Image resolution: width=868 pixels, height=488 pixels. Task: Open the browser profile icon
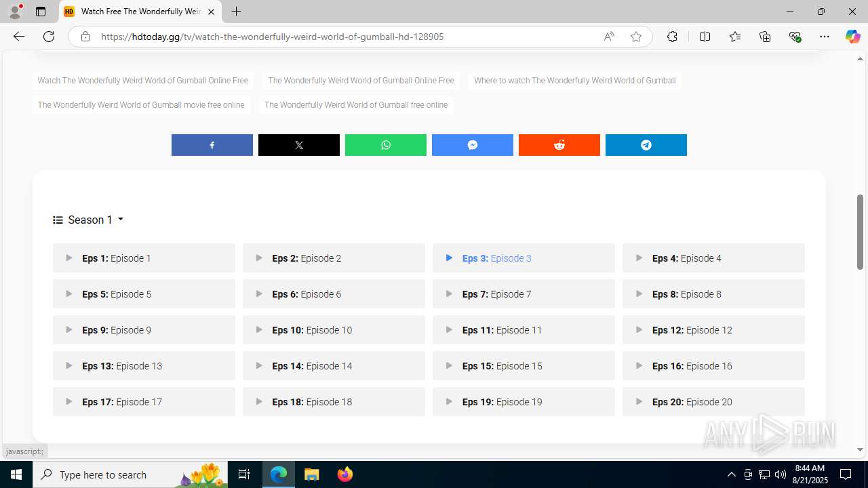[x=15, y=12]
